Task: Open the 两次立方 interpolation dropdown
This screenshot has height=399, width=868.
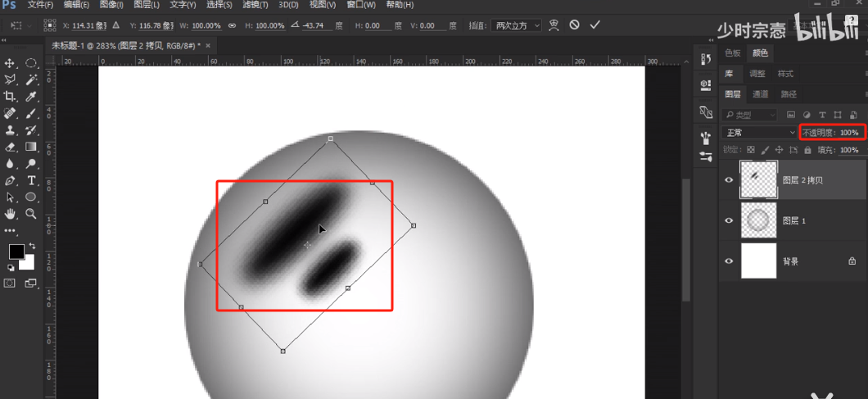Action: coord(516,25)
